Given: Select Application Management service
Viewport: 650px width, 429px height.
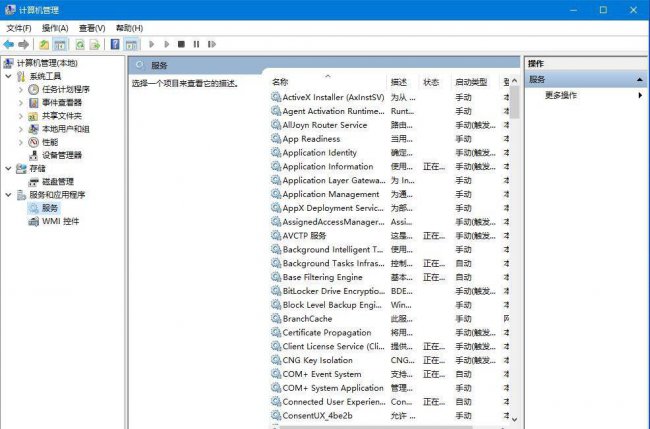Looking at the screenshot, I should coord(331,194).
